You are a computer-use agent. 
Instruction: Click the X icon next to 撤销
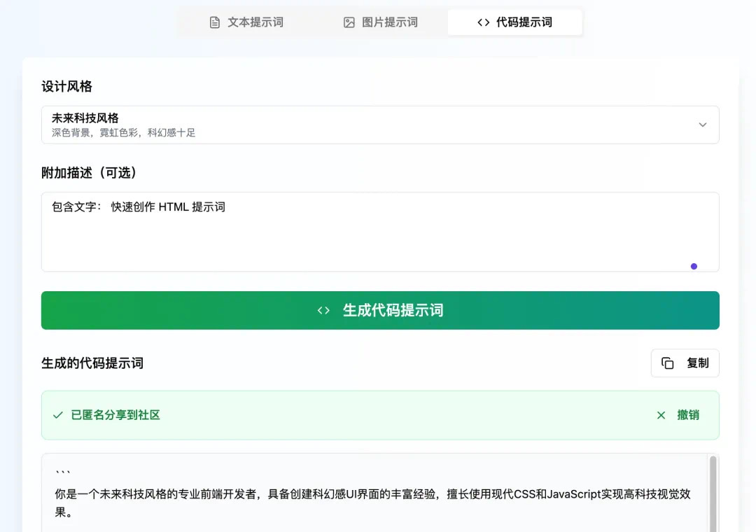[x=661, y=415]
